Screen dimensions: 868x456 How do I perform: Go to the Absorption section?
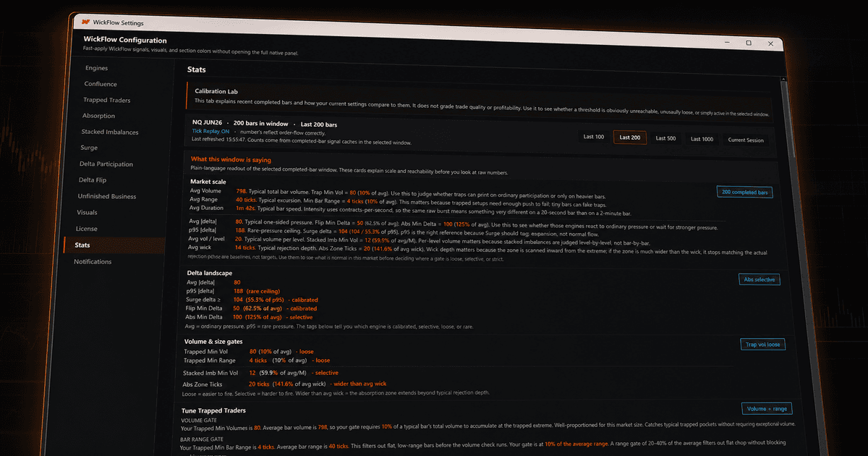[x=98, y=116]
